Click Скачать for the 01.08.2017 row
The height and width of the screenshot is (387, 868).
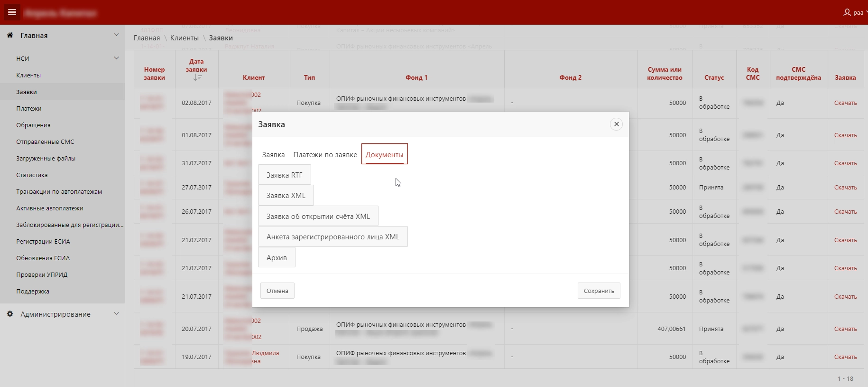[845, 135]
